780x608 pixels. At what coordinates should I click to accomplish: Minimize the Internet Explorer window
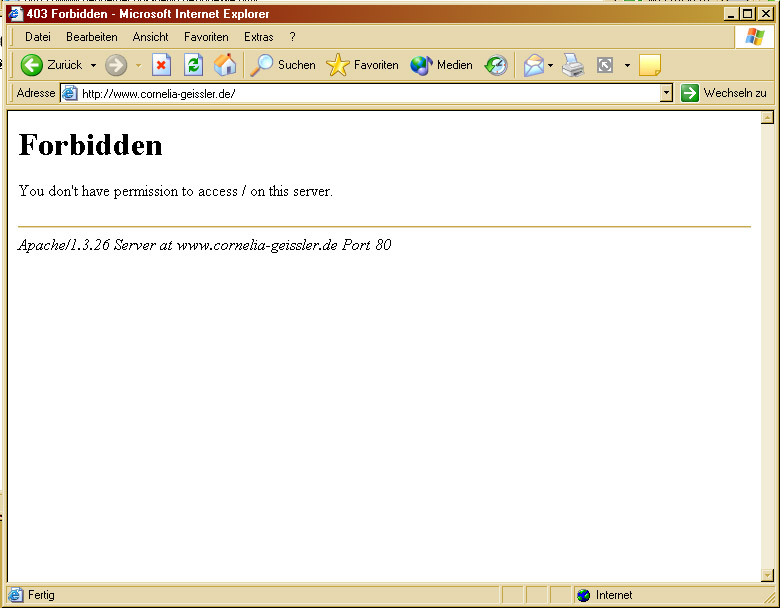(730, 14)
